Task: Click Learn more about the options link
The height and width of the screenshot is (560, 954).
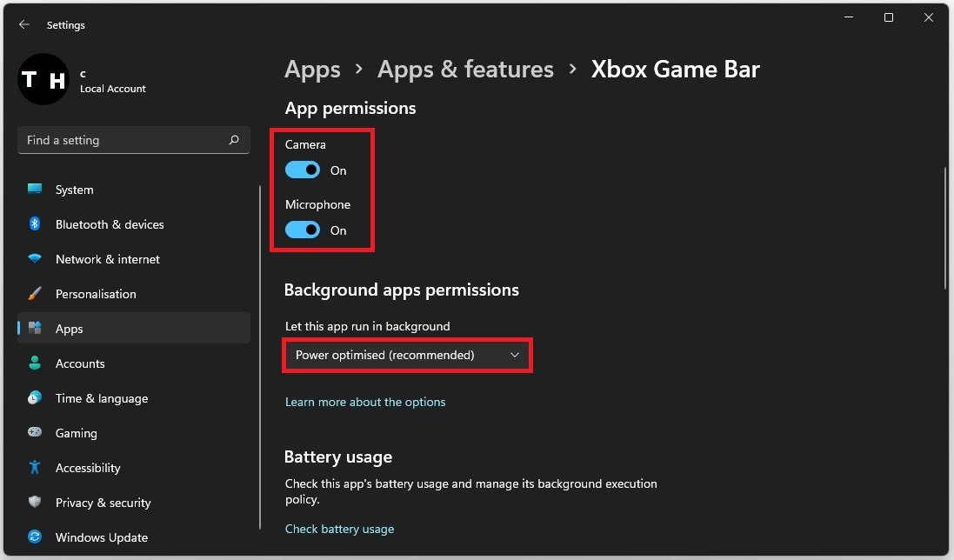Action: (x=365, y=402)
